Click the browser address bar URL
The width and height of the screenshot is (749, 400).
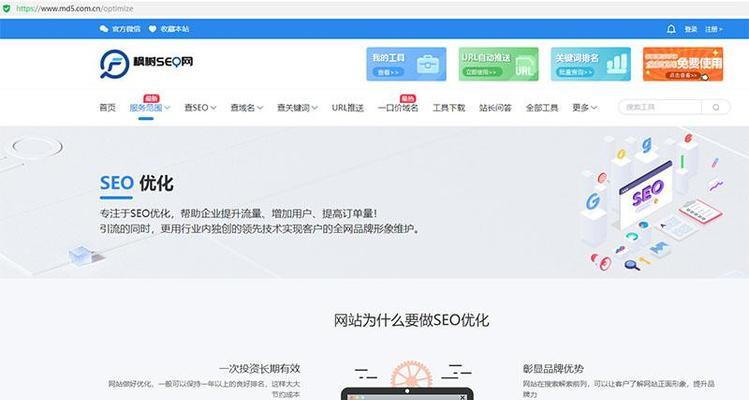coord(75,9)
